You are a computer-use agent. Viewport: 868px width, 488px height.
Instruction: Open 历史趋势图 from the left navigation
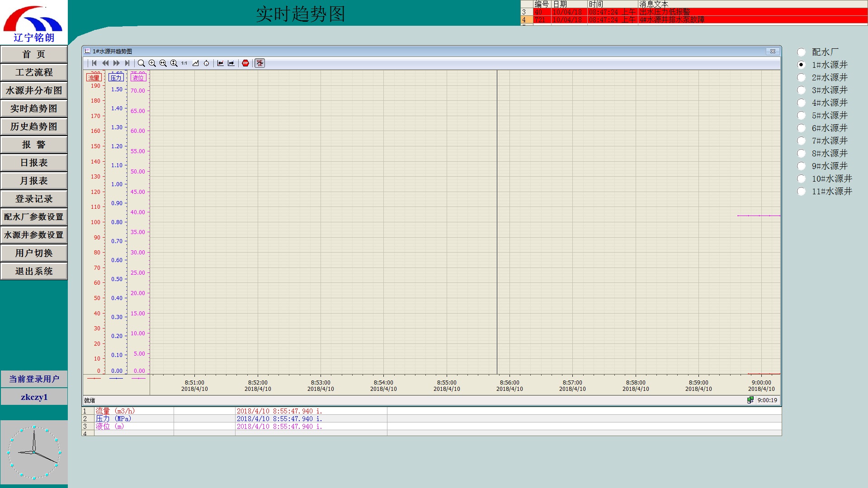click(34, 127)
